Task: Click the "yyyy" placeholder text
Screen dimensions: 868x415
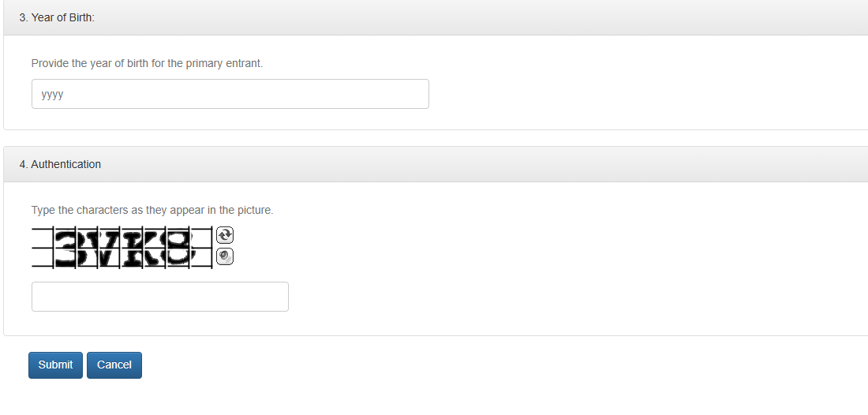Action: click(x=52, y=94)
